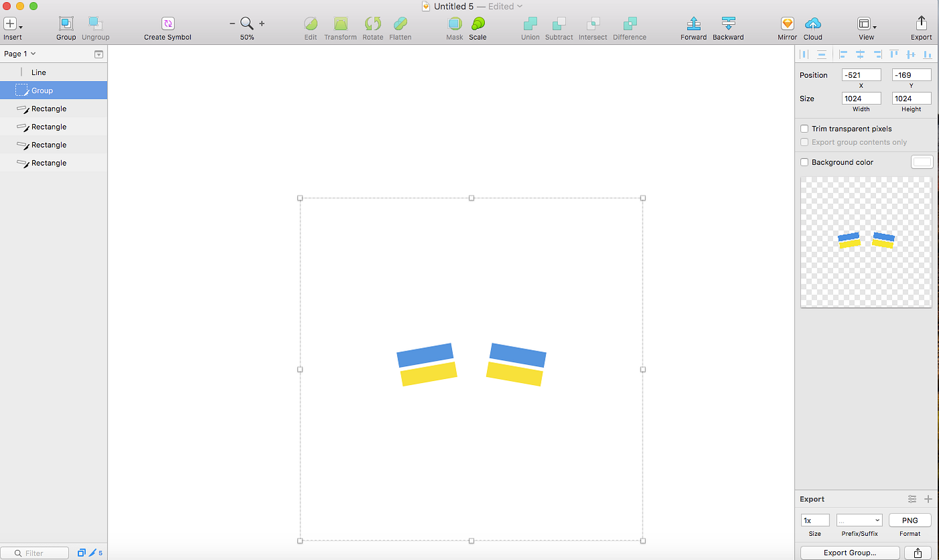Toggle Background color checkbox

click(804, 162)
